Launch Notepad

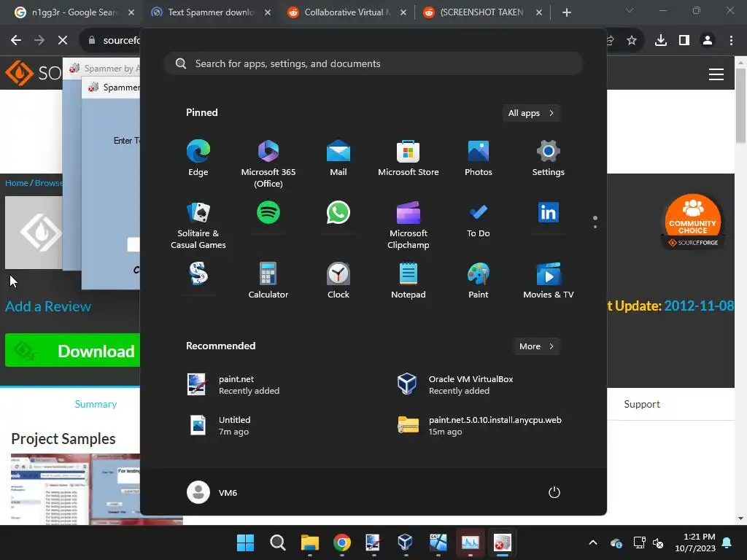pyautogui.click(x=409, y=281)
